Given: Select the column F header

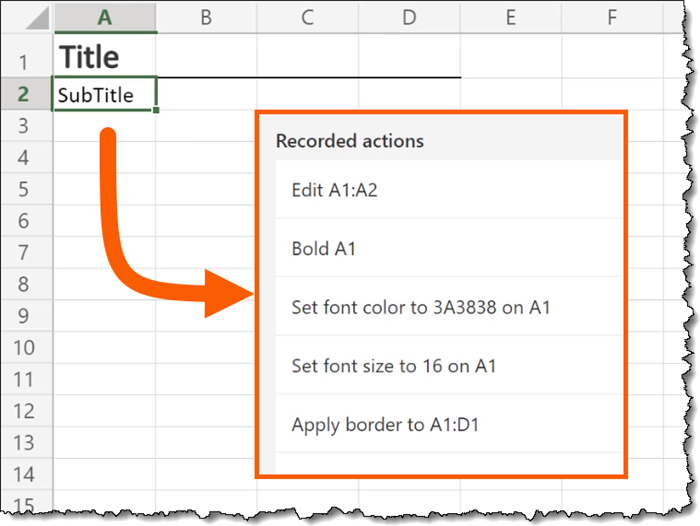Looking at the screenshot, I should (612, 16).
